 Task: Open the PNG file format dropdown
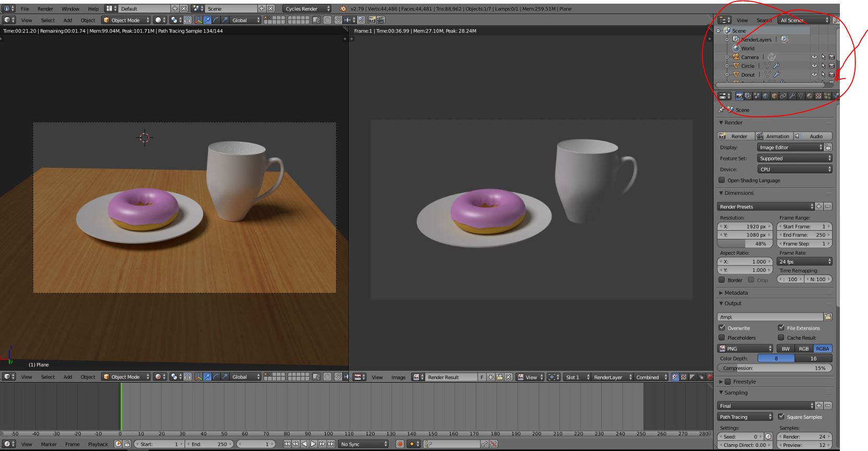pos(746,348)
